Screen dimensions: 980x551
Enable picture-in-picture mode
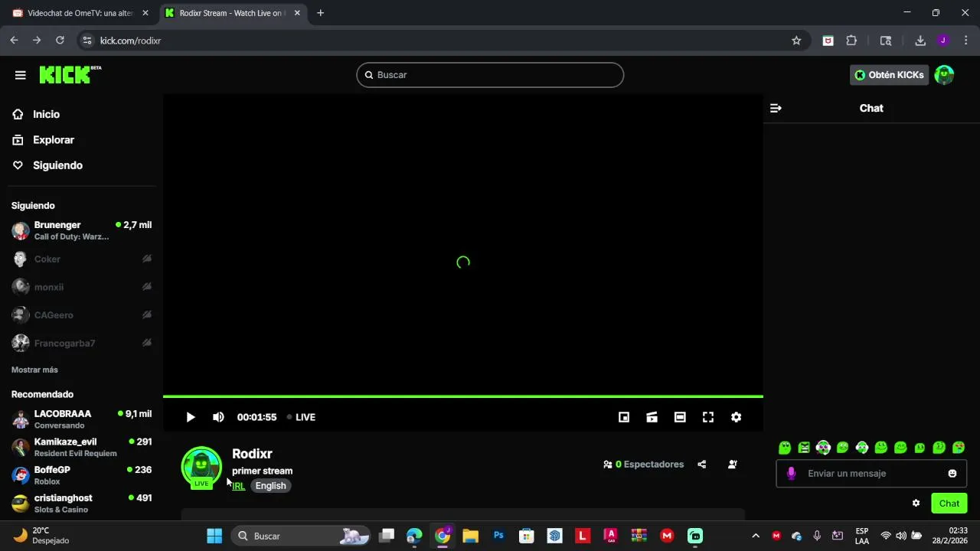pyautogui.click(x=624, y=417)
